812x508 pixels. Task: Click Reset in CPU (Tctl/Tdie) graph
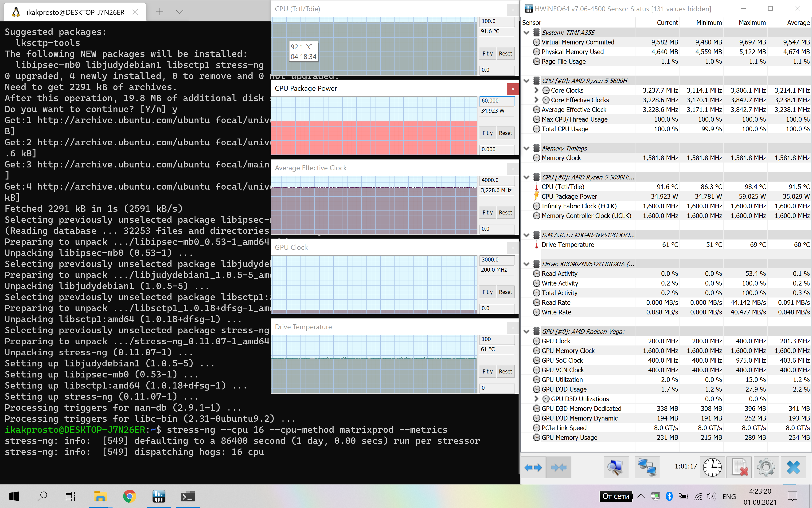pyautogui.click(x=505, y=53)
